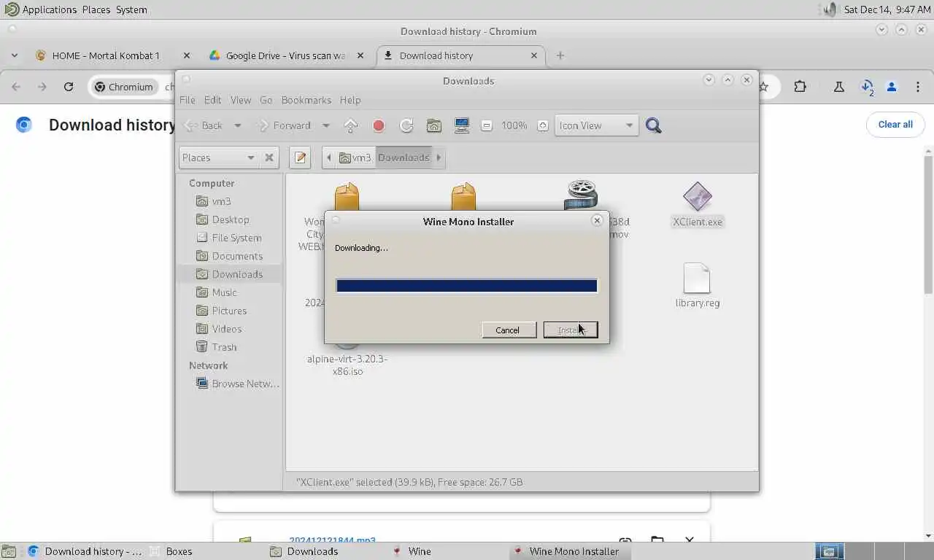Close the Wine Mono Installer dialog
Screen dimensions: 934x560
coord(597,220)
